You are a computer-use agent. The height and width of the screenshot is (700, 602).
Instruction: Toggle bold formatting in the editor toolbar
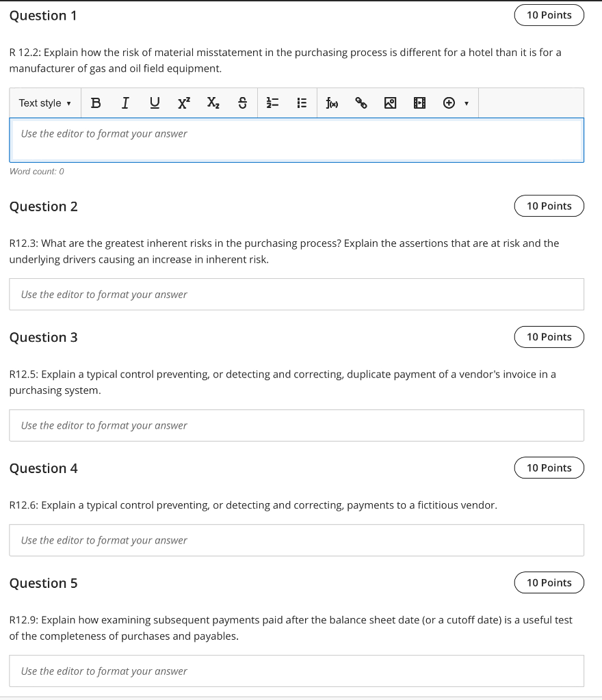coord(96,103)
